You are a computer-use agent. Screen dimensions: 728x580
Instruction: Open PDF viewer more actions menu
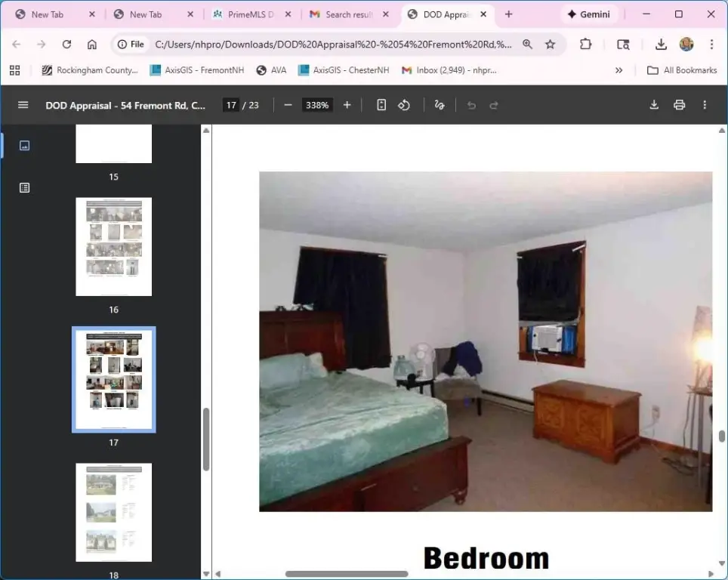(x=705, y=105)
